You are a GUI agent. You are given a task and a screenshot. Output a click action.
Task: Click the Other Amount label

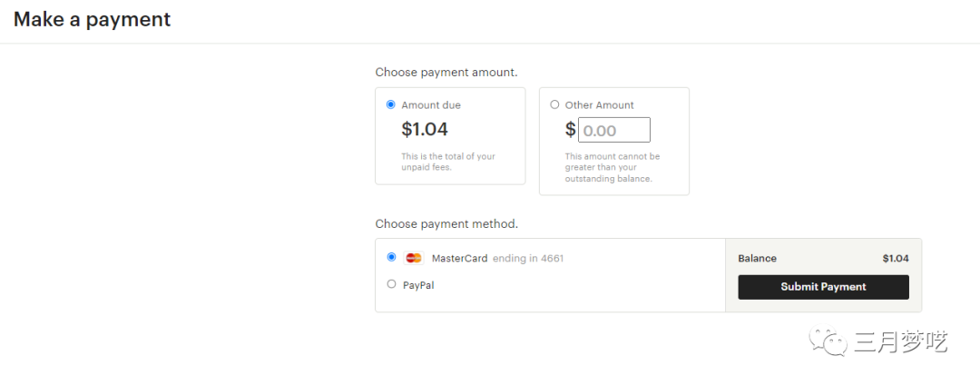click(x=599, y=105)
